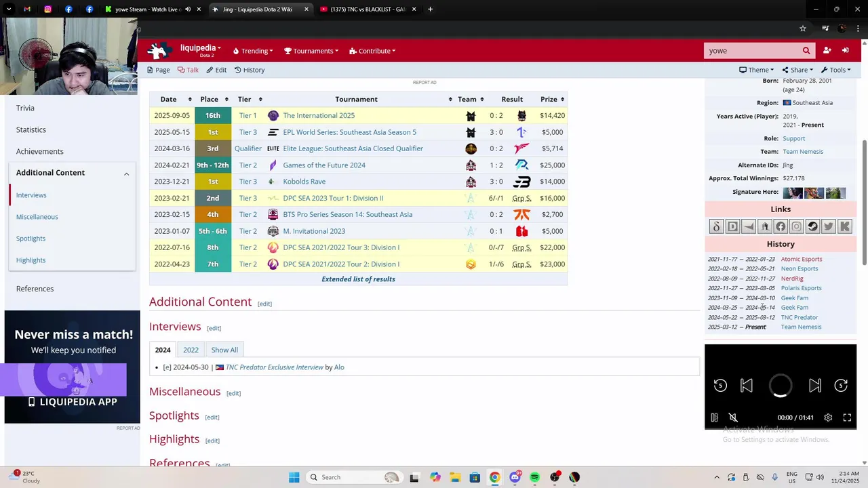The height and width of the screenshot is (488, 868).
Task: Click the Windows Start button
Action: point(294,477)
